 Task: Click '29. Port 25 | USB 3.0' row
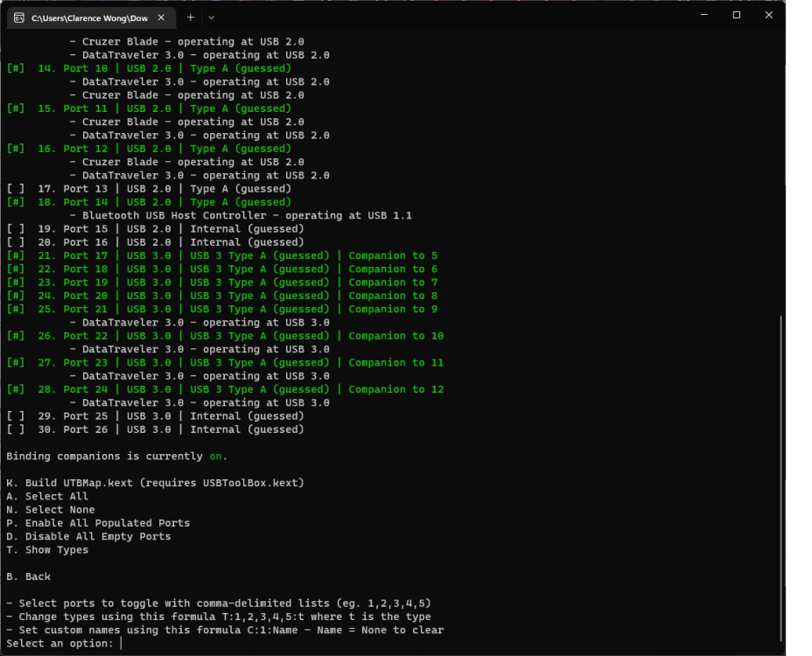click(x=155, y=416)
